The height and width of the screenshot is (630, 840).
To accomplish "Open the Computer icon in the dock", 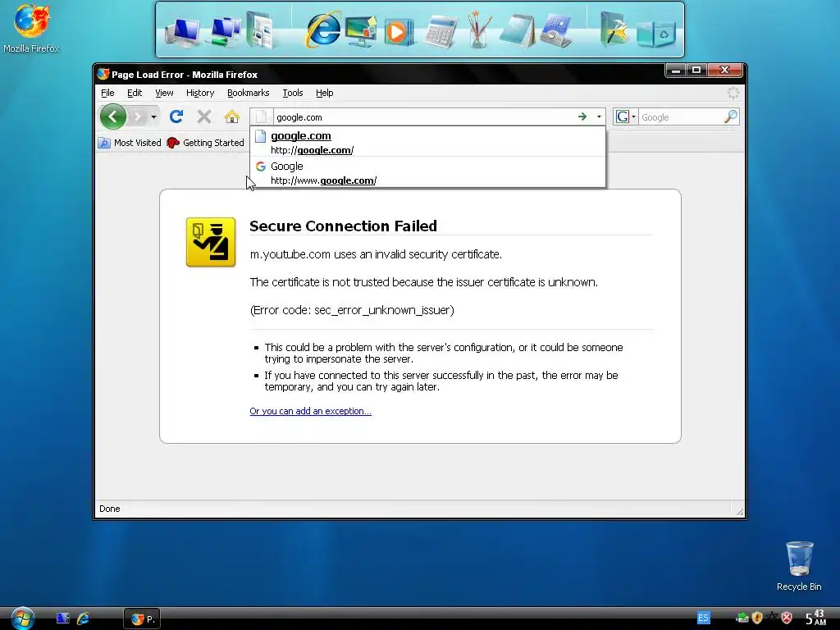I will (x=183, y=32).
